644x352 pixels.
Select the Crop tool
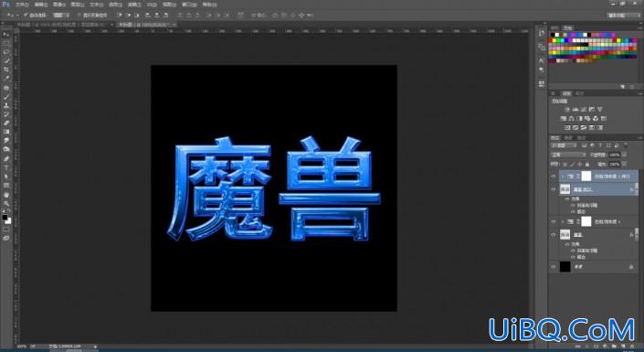click(x=6, y=69)
